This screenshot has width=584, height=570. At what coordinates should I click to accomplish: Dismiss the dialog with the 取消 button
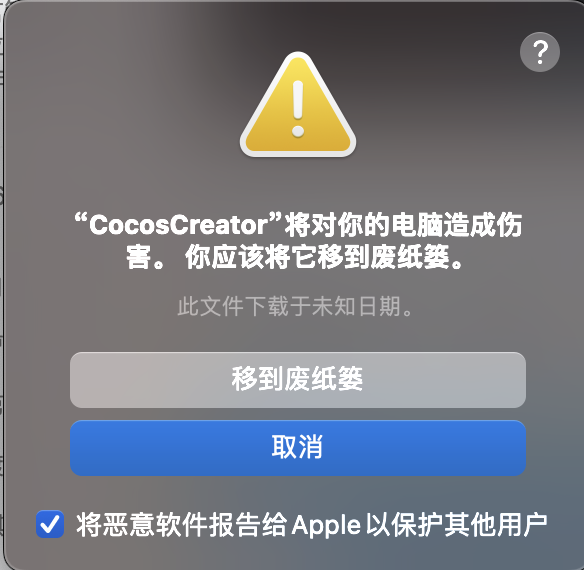click(298, 448)
